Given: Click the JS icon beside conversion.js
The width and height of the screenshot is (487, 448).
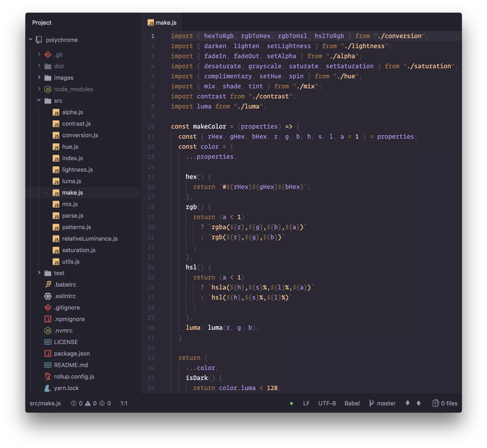Looking at the screenshot, I should tap(56, 135).
